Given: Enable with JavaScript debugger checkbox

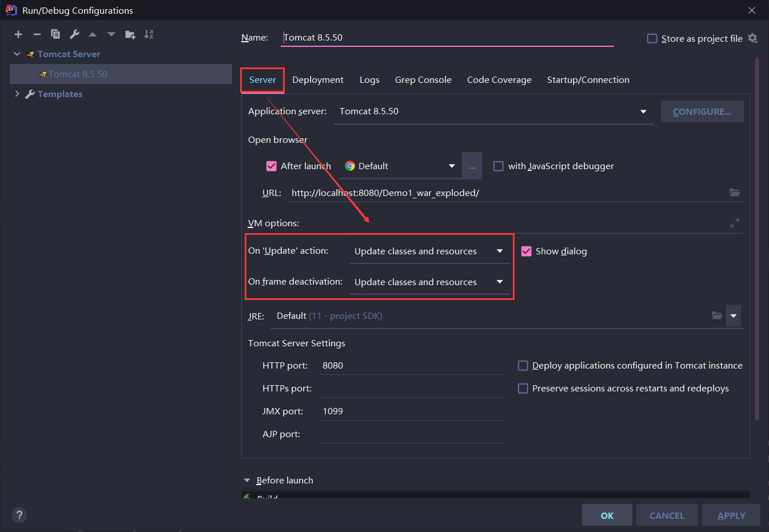Looking at the screenshot, I should pos(499,166).
